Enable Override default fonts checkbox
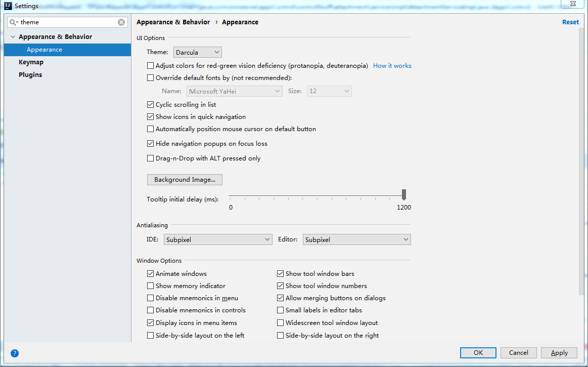 150,78
